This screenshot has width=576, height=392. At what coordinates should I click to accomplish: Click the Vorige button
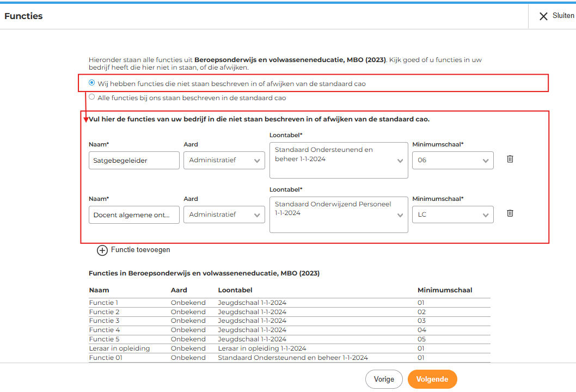pos(384,379)
